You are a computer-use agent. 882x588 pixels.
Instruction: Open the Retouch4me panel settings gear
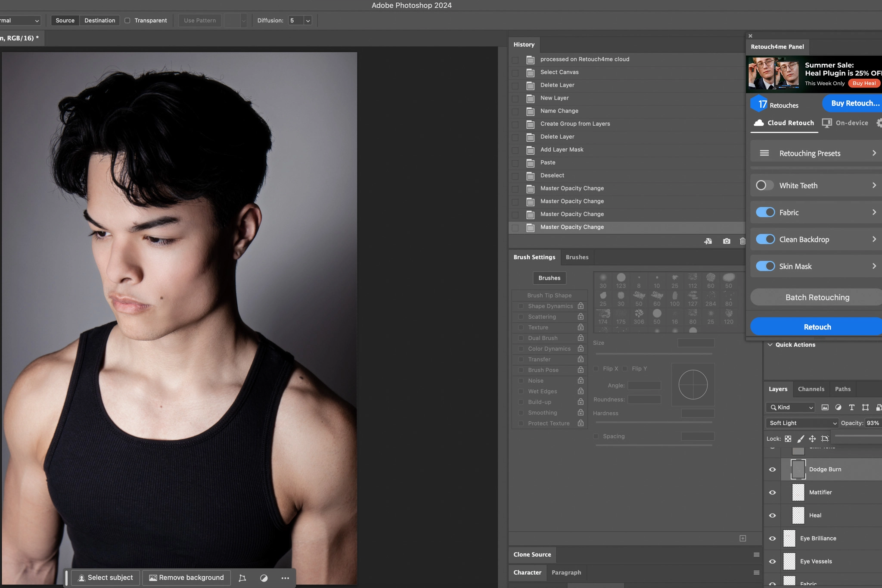pos(879,123)
